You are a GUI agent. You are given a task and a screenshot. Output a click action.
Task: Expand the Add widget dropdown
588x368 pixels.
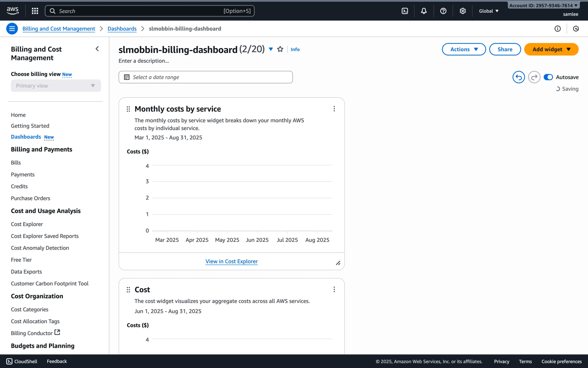pyautogui.click(x=551, y=49)
